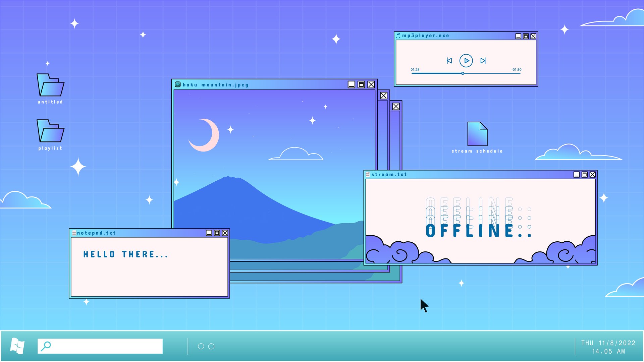Click the magnifier icon in the taskbar search
The image size is (644, 362).
click(46, 346)
